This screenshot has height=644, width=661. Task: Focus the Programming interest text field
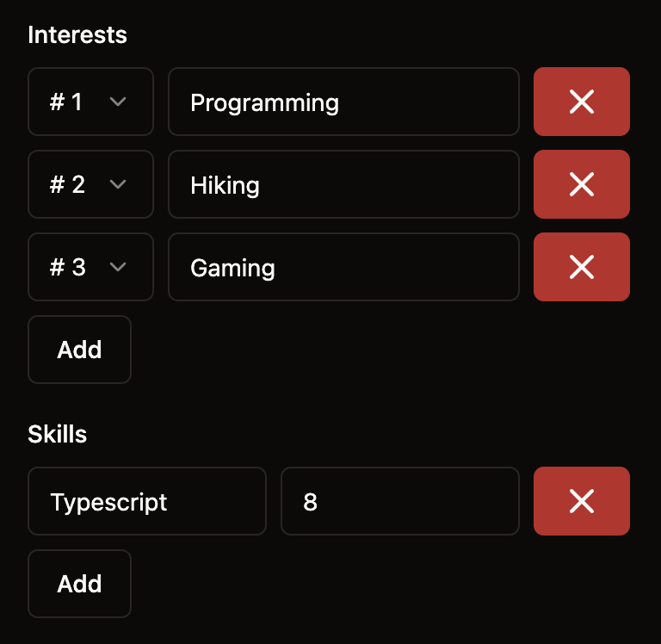[x=343, y=102]
